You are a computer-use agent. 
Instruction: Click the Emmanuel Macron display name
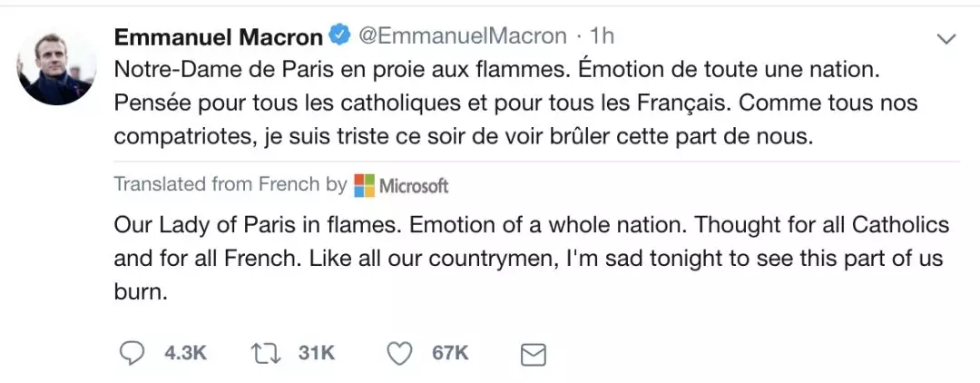click(x=219, y=37)
